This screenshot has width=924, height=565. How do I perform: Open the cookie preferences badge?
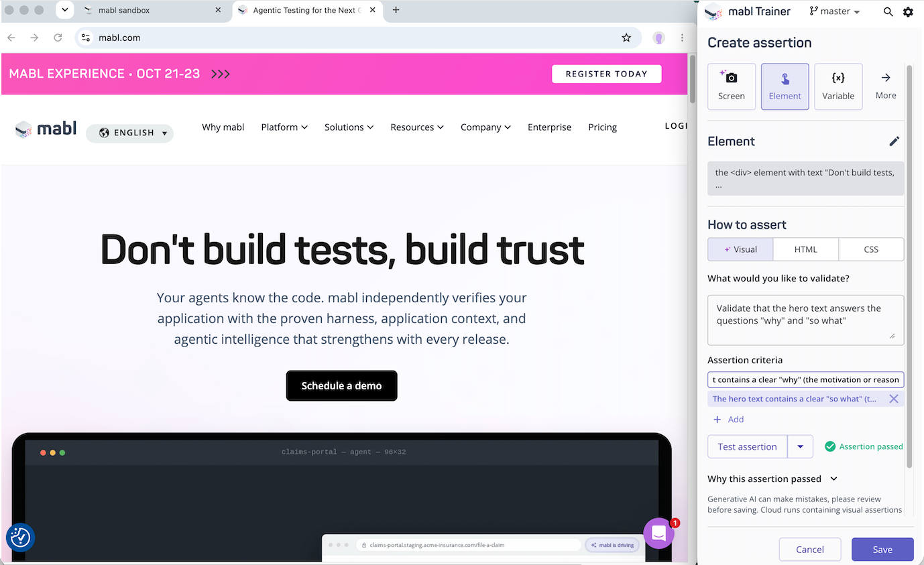[x=20, y=537]
